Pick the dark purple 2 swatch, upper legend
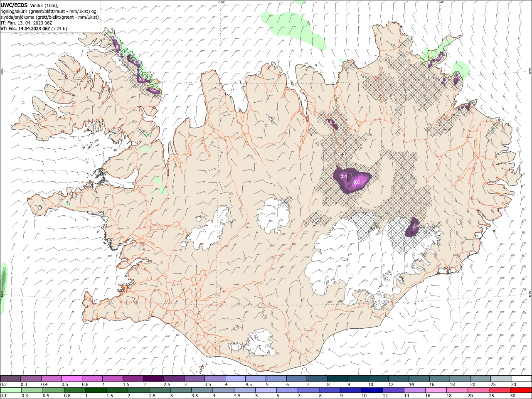The width and height of the screenshot is (532, 399). coord(153,379)
